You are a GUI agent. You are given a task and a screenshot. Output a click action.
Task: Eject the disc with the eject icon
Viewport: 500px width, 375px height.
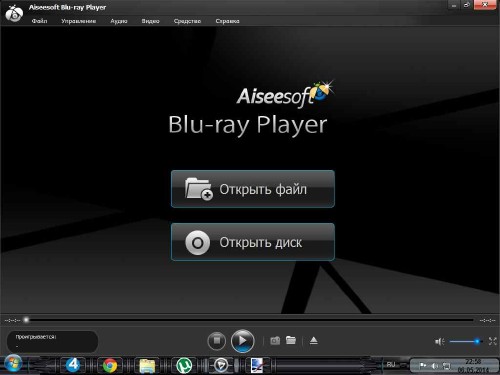[x=314, y=341]
